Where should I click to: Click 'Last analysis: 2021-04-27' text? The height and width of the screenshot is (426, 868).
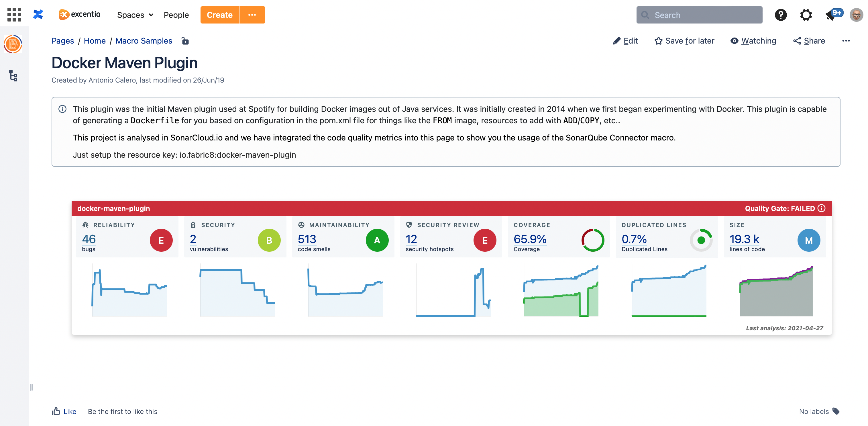(x=784, y=328)
